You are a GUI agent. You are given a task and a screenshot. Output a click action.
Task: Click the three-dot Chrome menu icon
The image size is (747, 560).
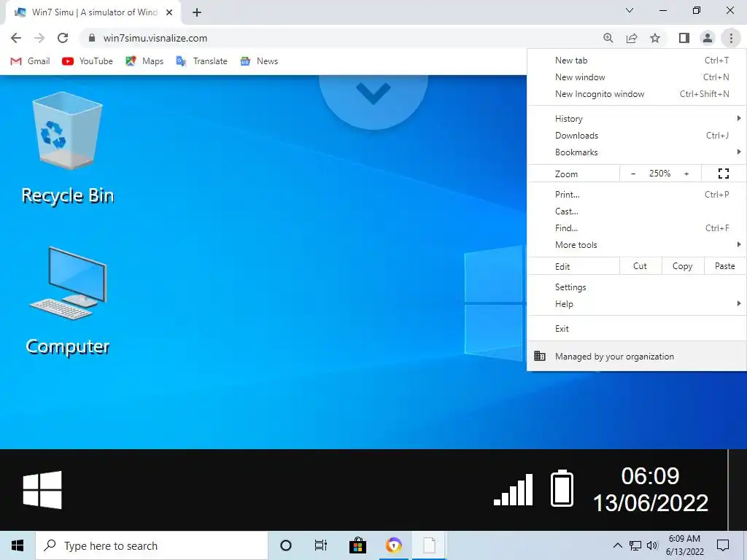pos(731,38)
